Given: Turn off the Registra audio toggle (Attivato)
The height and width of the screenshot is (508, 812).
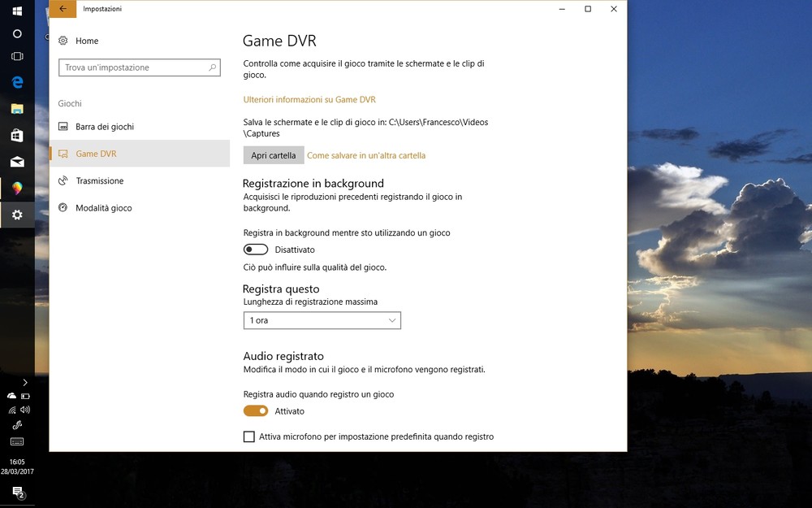Looking at the screenshot, I should tap(256, 411).
